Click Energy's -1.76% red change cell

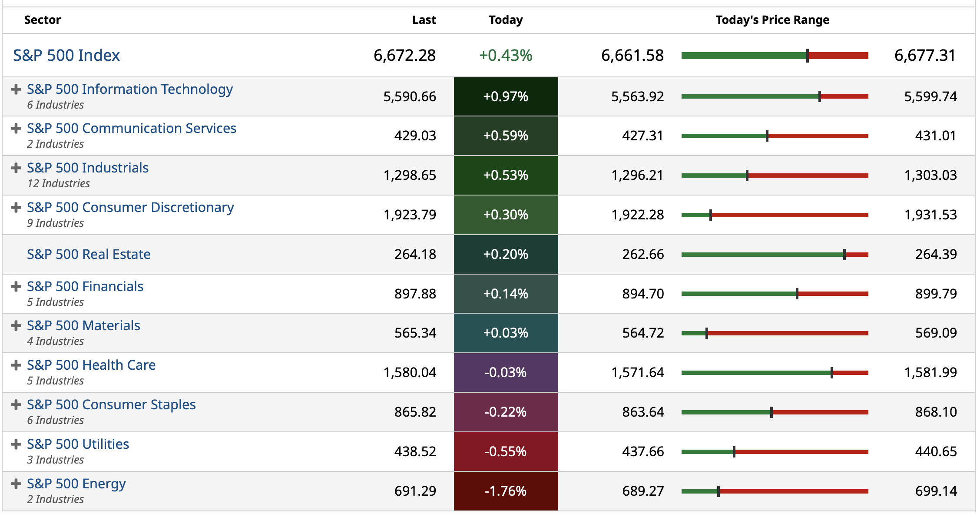coord(506,491)
